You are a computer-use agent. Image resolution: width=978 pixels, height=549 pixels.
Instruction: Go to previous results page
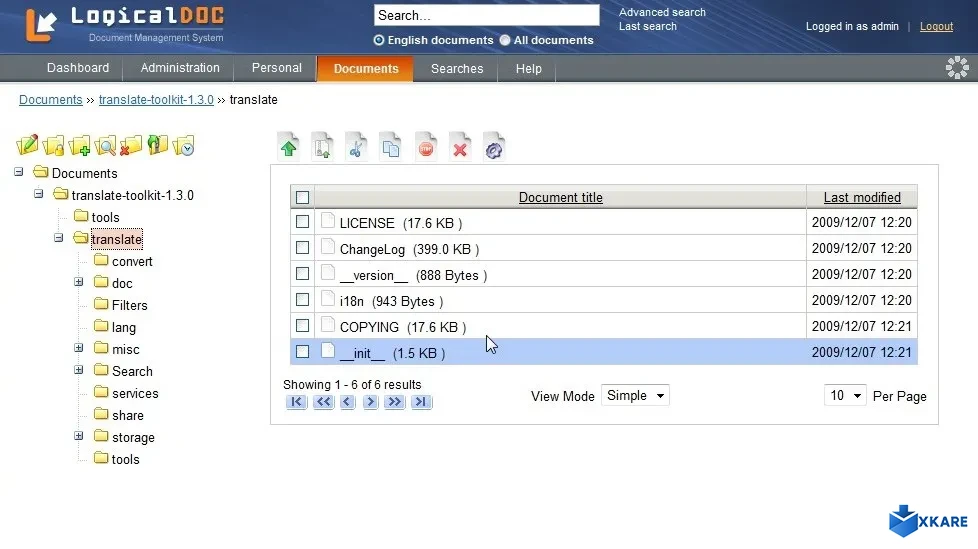[x=347, y=402]
